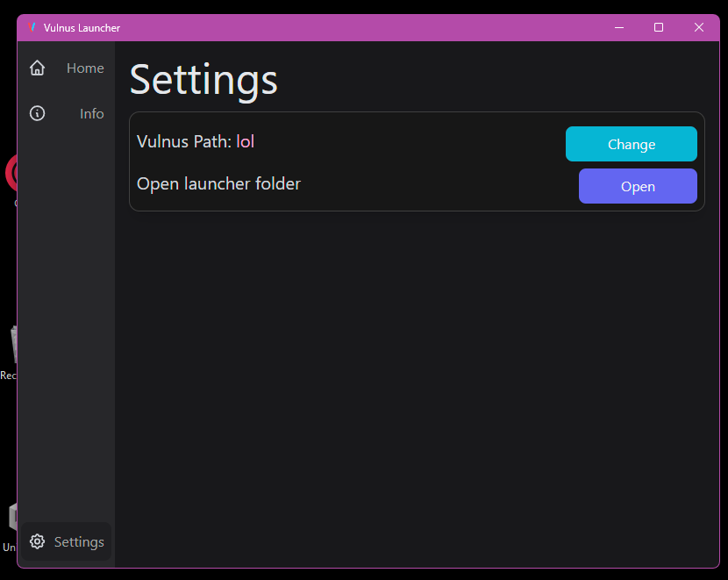Click the Vulnus logo in the title bar

[x=32, y=27]
